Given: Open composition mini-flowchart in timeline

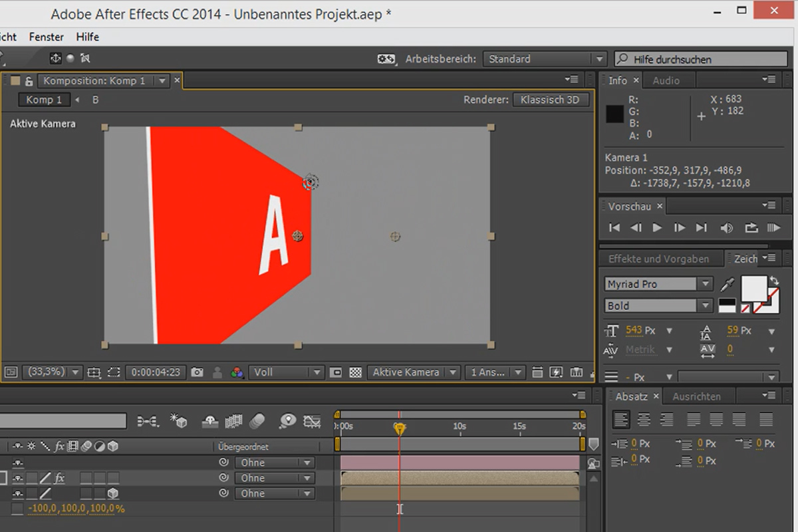Looking at the screenshot, I should [148, 421].
